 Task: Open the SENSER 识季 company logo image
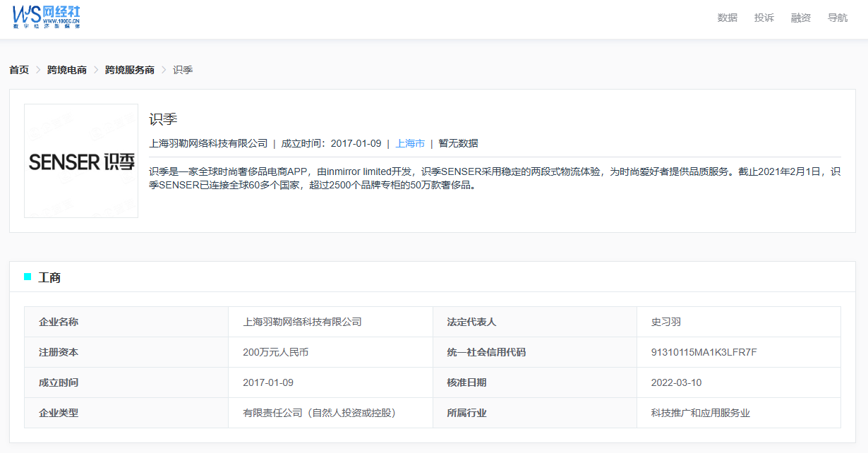pyautogui.click(x=81, y=161)
